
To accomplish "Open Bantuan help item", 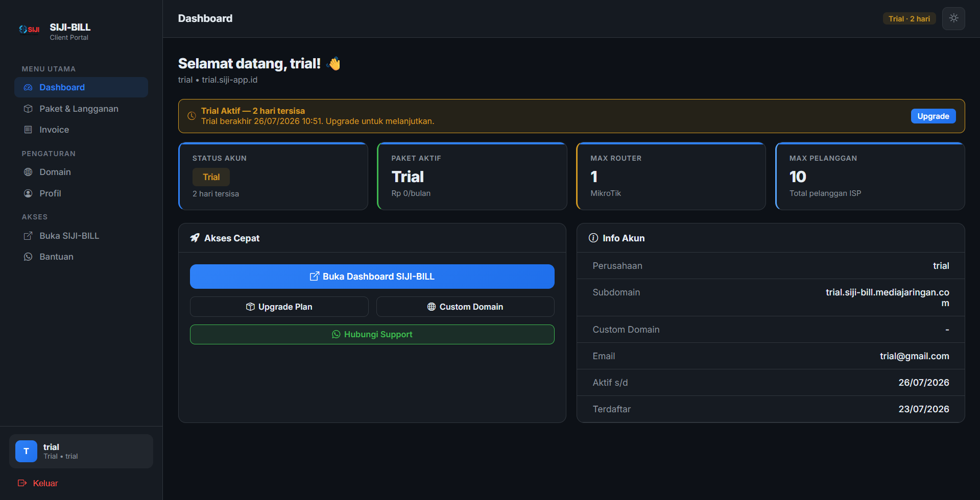I will (x=81, y=257).
